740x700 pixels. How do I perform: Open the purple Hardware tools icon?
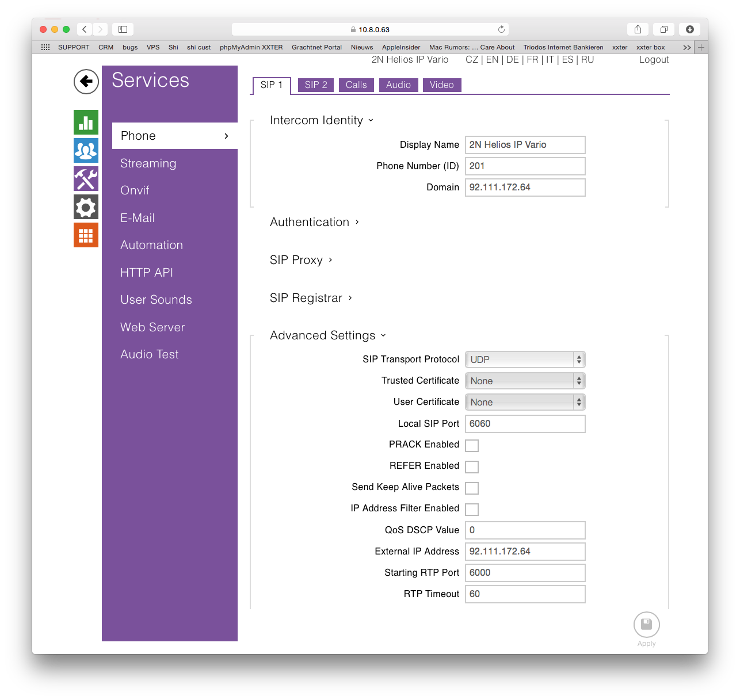point(86,179)
